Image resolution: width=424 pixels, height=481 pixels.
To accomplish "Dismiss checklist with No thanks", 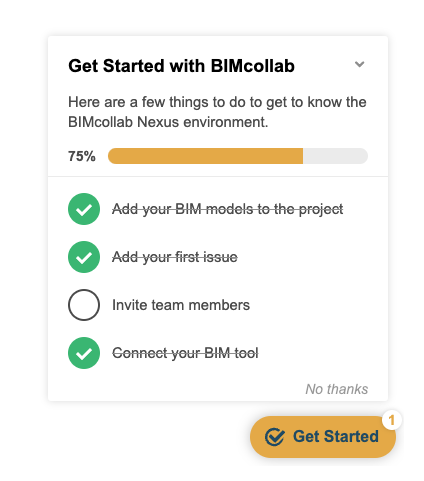I will 337,389.
